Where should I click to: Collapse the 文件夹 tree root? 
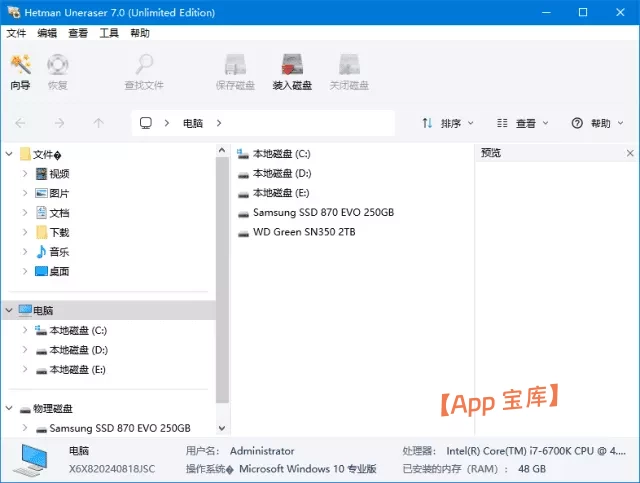(x=9, y=154)
